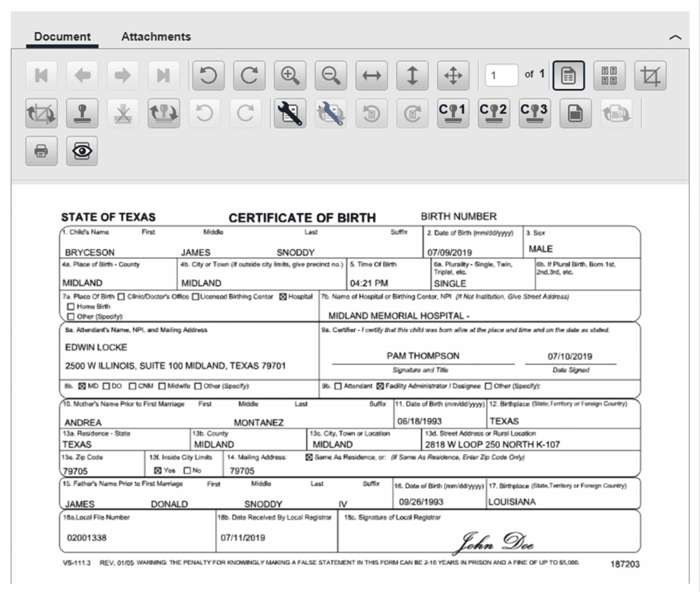Viewport: 700px width, 592px height.
Task: Fit document to page width
Action: click(x=371, y=75)
